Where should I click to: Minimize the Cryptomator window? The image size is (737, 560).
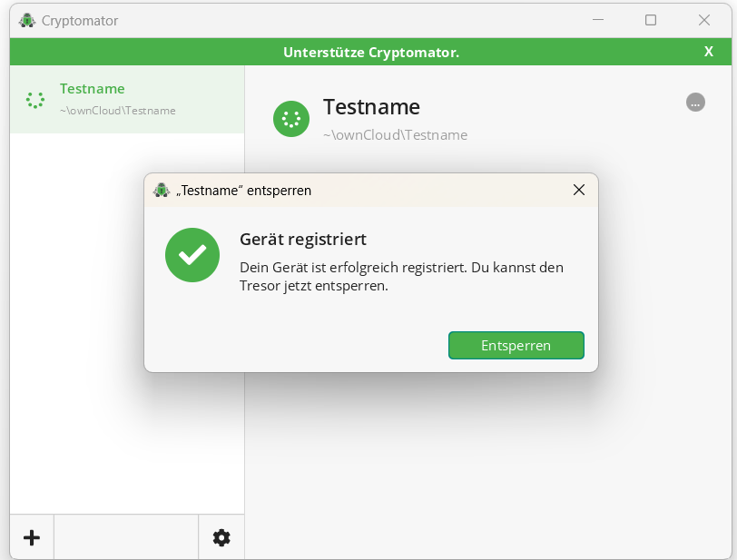click(598, 20)
